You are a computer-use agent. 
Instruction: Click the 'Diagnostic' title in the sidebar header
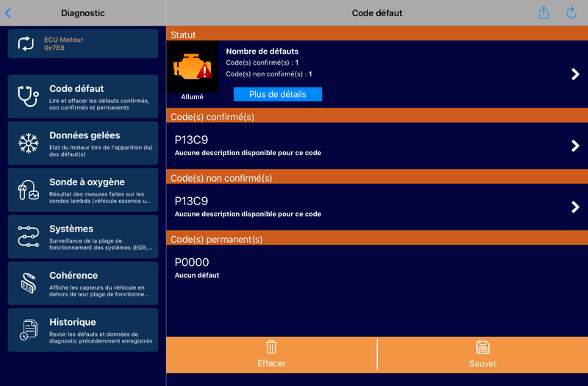tap(83, 13)
